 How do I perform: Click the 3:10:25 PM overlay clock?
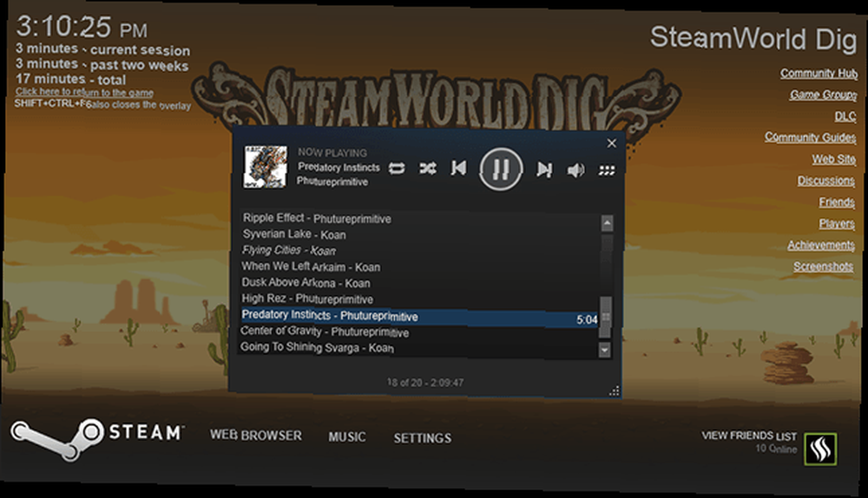click(x=82, y=27)
